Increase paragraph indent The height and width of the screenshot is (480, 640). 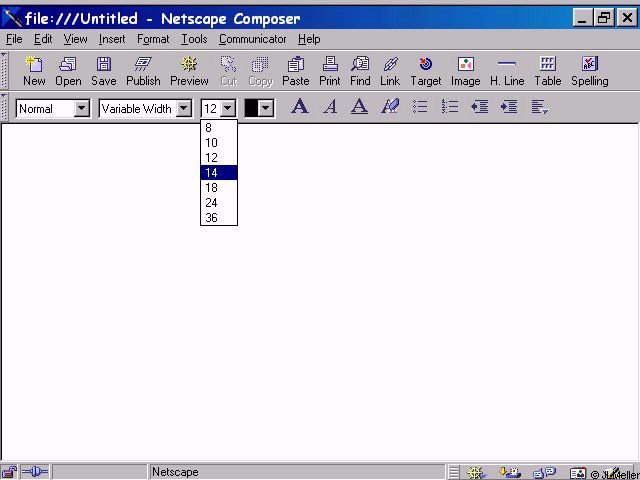(x=509, y=107)
